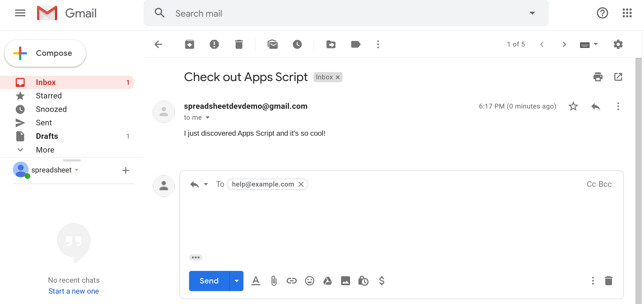Send and request money dollar icon
This screenshot has width=644, height=304.
[x=382, y=281]
